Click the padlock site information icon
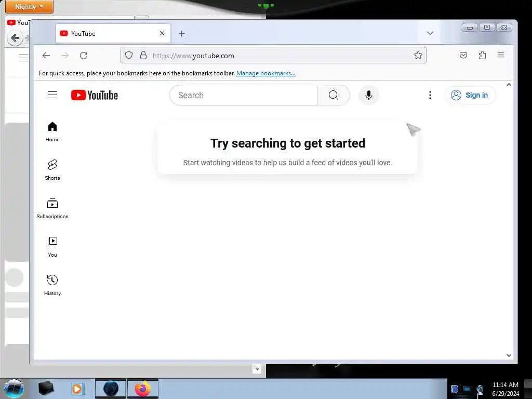This screenshot has width=532, height=399. pos(143,55)
